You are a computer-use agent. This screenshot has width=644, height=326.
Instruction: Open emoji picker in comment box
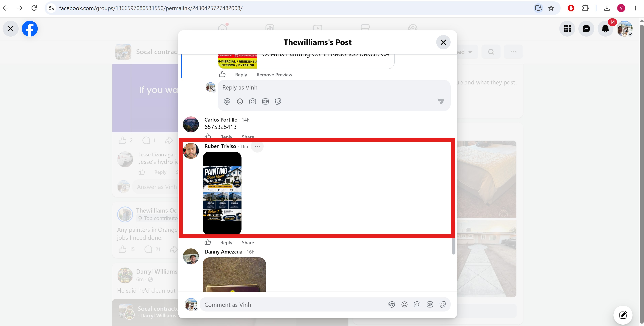[x=404, y=305]
